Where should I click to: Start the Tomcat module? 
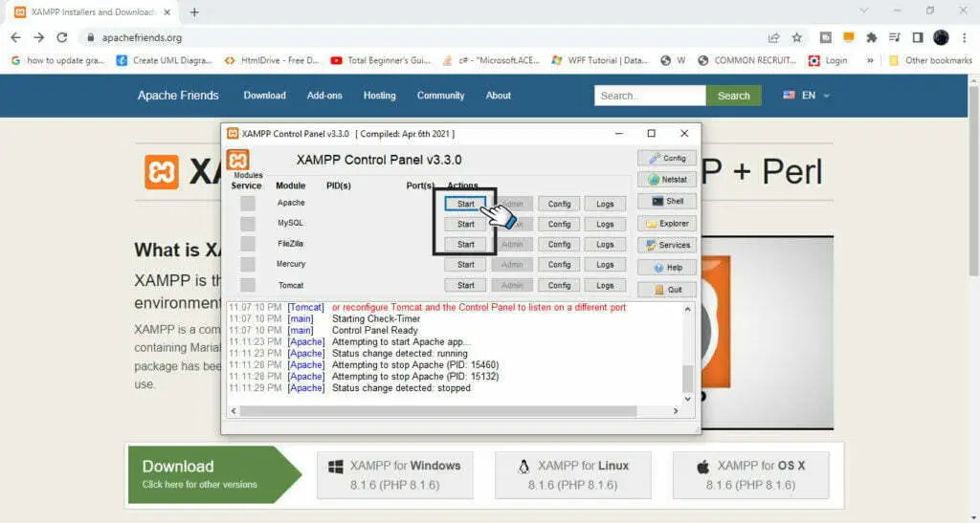[466, 285]
